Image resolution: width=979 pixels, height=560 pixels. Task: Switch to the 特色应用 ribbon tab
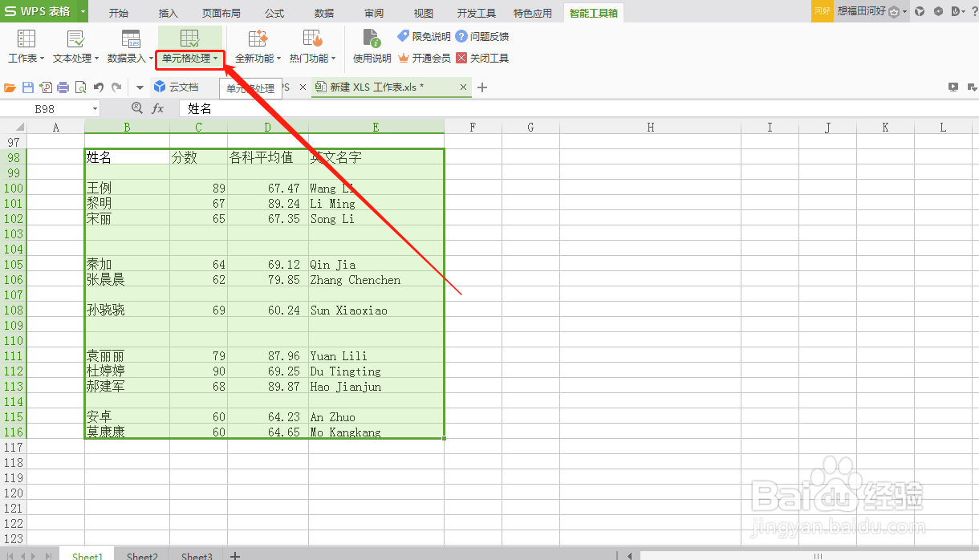(x=533, y=13)
